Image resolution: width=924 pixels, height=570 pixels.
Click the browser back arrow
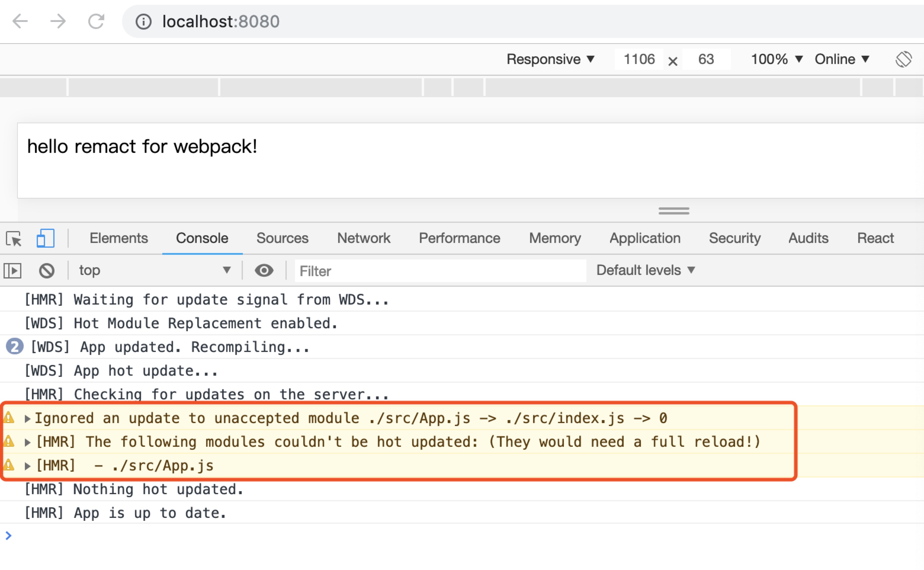(20, 21)
